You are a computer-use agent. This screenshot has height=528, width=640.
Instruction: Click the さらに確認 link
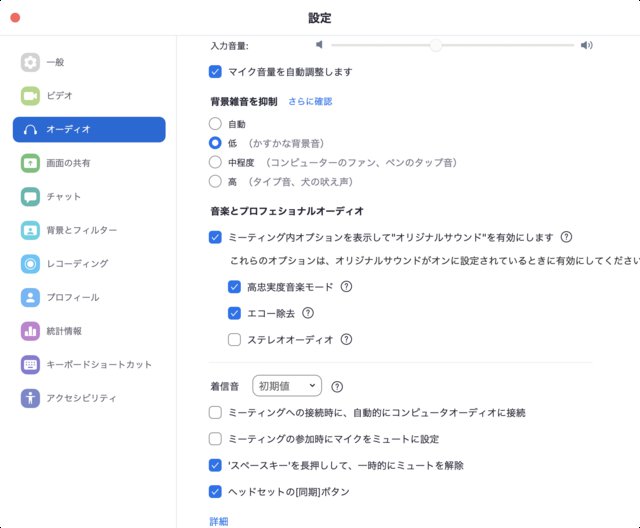(x=310, y=101)
